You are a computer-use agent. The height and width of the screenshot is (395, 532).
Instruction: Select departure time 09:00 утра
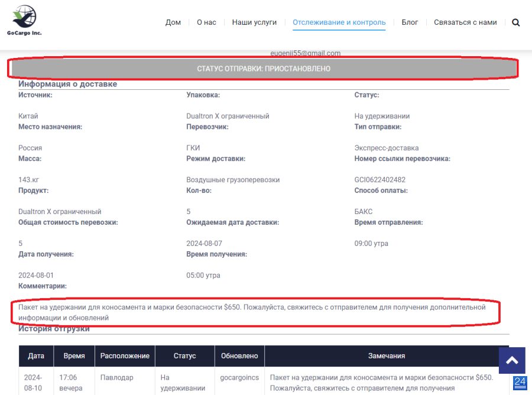click(x=371, y=244)
